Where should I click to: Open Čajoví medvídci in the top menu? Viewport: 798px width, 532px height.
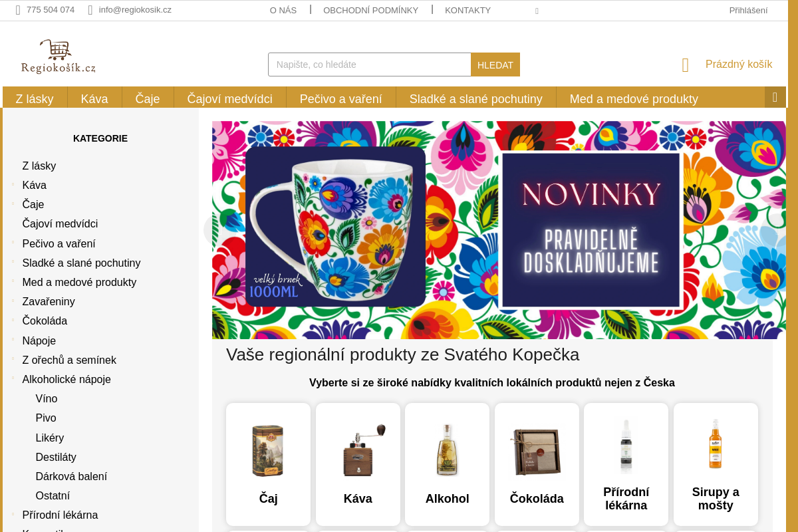click(x=230, y=98)
